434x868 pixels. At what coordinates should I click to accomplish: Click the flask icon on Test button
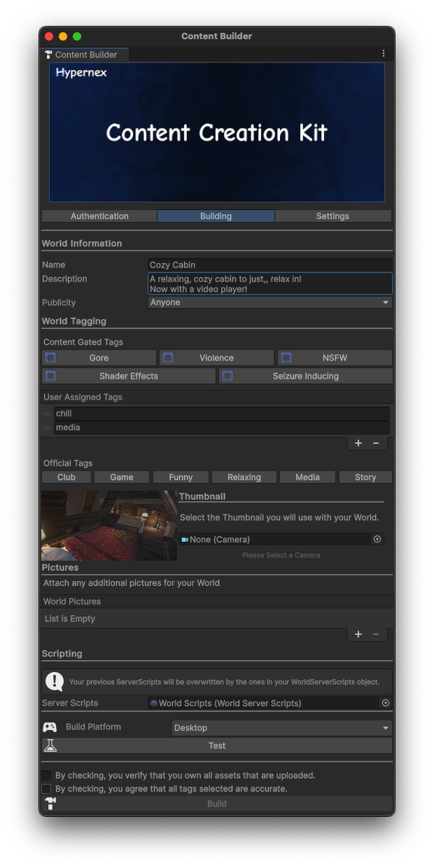coord(50,745)
